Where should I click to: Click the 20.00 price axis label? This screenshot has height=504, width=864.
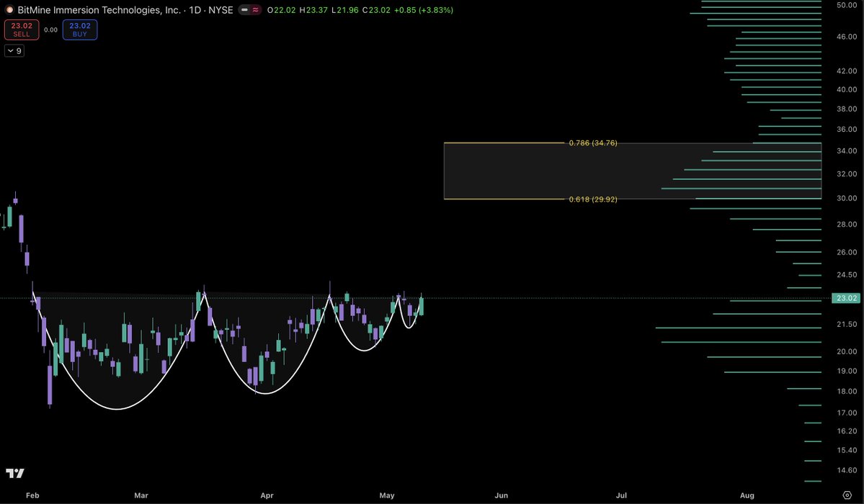pos(847,351)
